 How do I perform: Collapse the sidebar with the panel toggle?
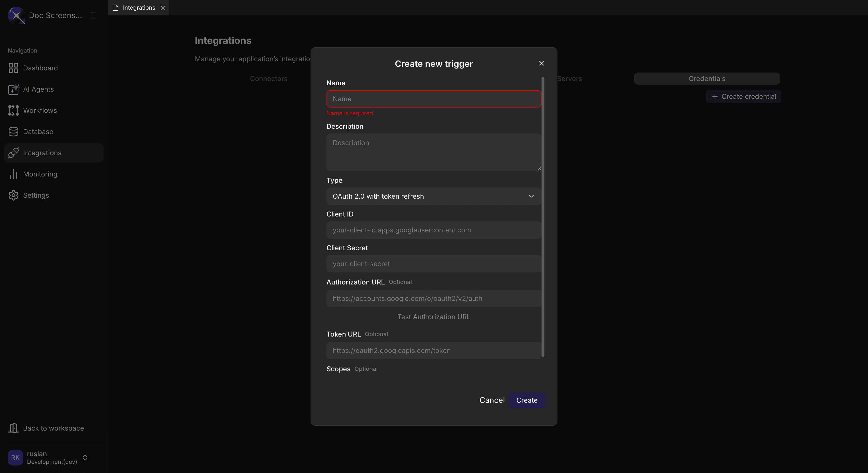pos(93,15)
